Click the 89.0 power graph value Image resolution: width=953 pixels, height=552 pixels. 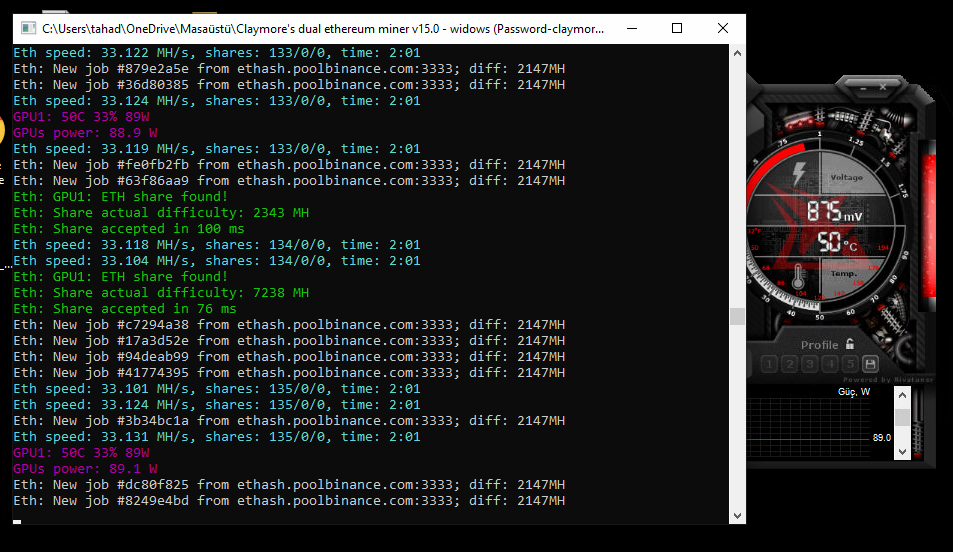[882, 438]
